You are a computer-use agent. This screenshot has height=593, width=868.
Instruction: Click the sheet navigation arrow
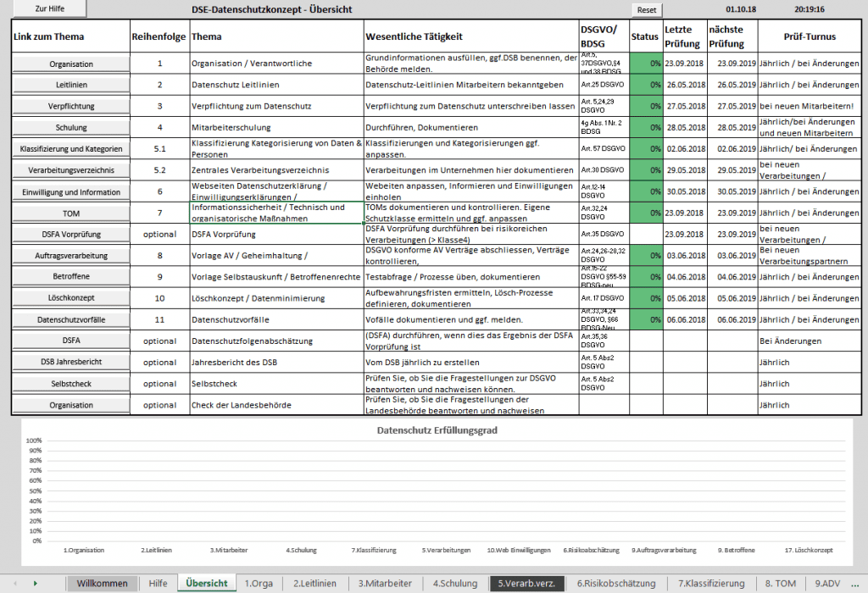34,583
